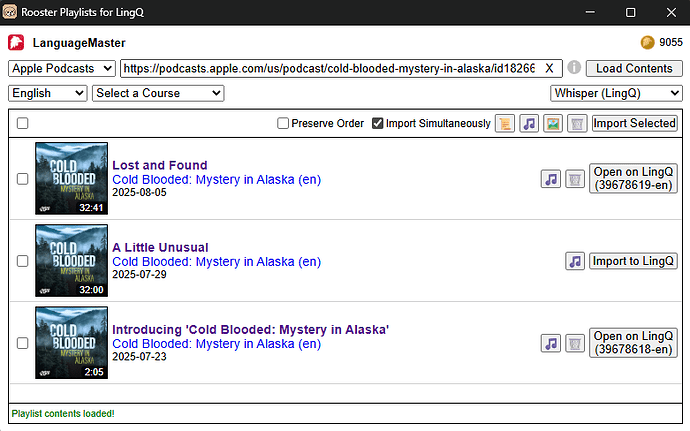Click Cold Blooded channel link under Introducing episode
Viewport: 690px width, 431px height.
click(217, 344)
